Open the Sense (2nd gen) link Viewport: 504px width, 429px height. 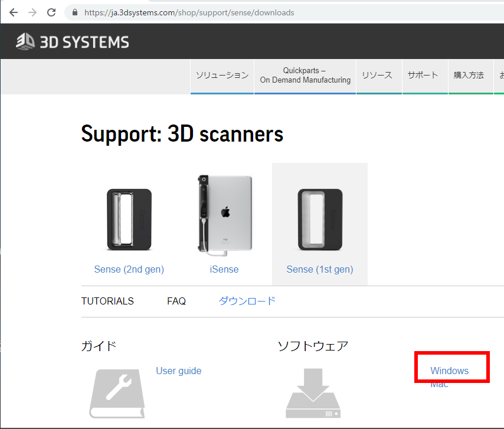[x=129, y=269]
